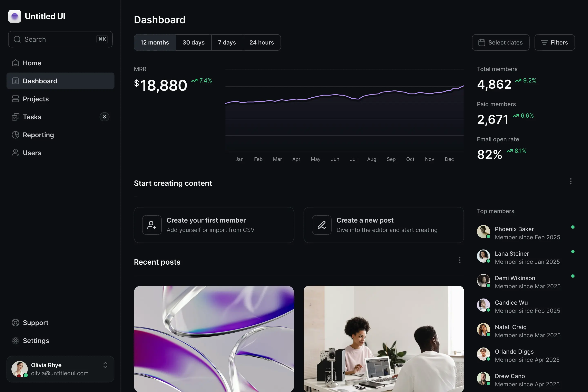588x392 pixels.
Task: Open the Select dates picker
Action: pos(500,42)
